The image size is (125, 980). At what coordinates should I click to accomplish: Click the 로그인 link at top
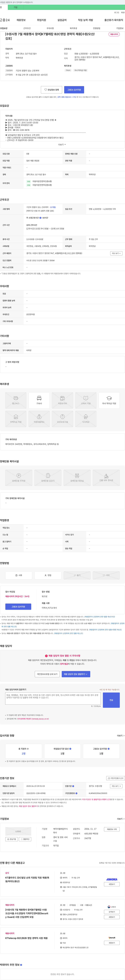click(x=117, y=13)
